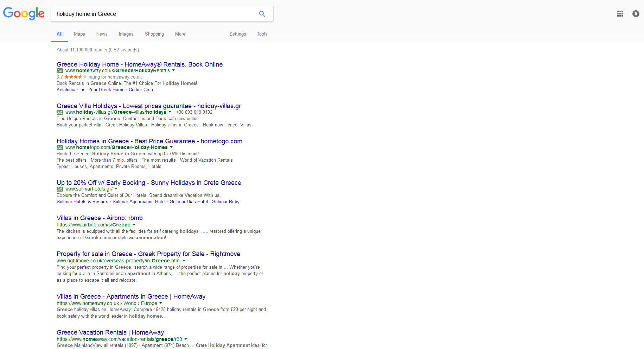Click the Ad badge for homeaway.co.uk
The image size is (644, 349).
(60, 71)
